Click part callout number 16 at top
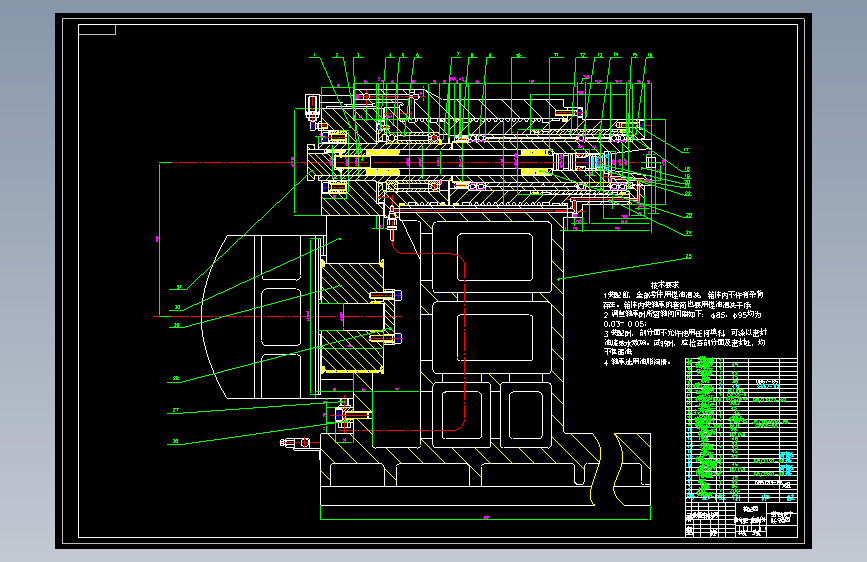The width and height of the screenshot is (867, 562). (650, 55)
